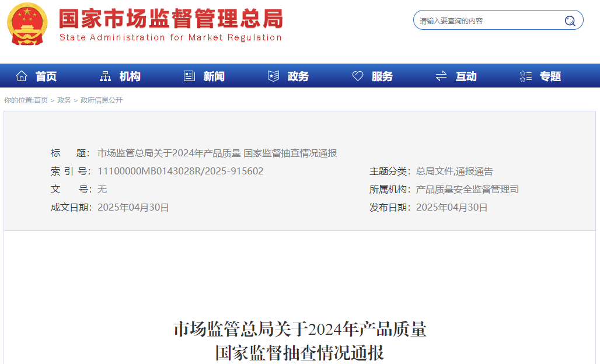The height and width of the screenshot is (364, 600).
Task: Click the 所属机构 value 产品质量安全监督管理司
Action: [x=468, y=189]
